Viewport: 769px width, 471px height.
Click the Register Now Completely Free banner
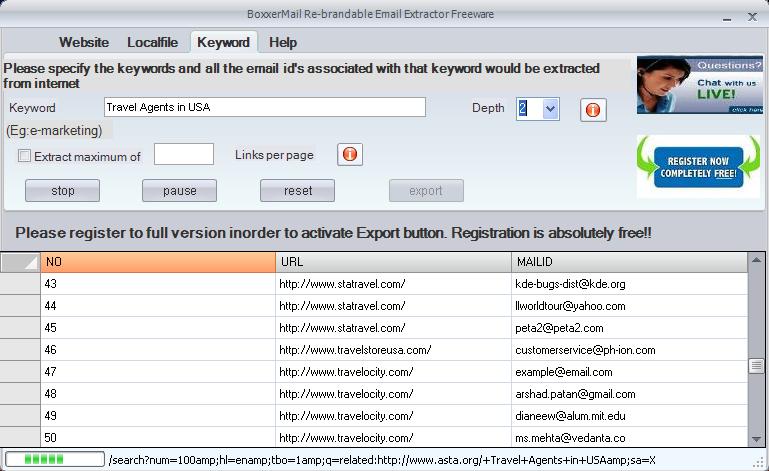698,167
